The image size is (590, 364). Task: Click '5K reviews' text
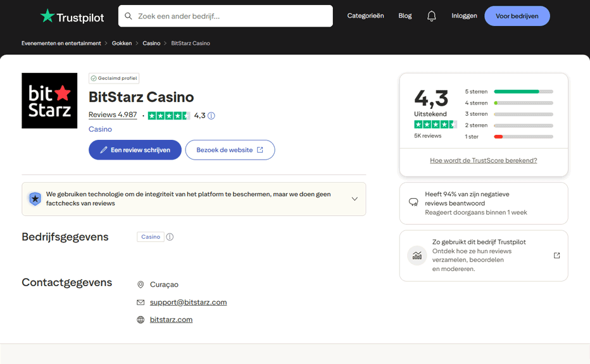[x=427, y=136]
